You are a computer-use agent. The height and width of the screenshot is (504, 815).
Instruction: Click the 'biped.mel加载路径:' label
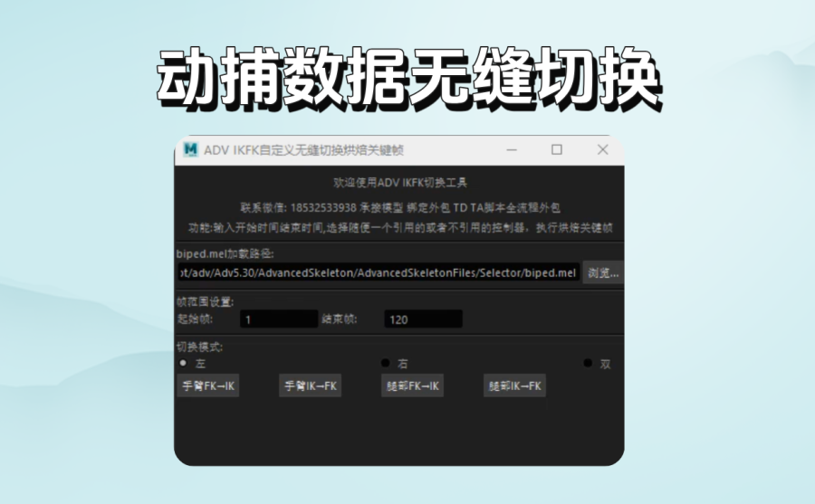[x=225, y=254]
